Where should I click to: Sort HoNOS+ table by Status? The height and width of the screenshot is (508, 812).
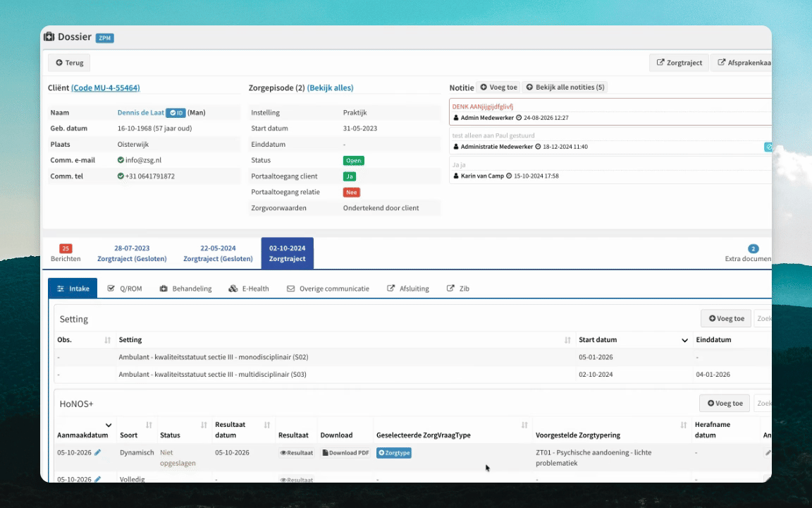point(204,425)
